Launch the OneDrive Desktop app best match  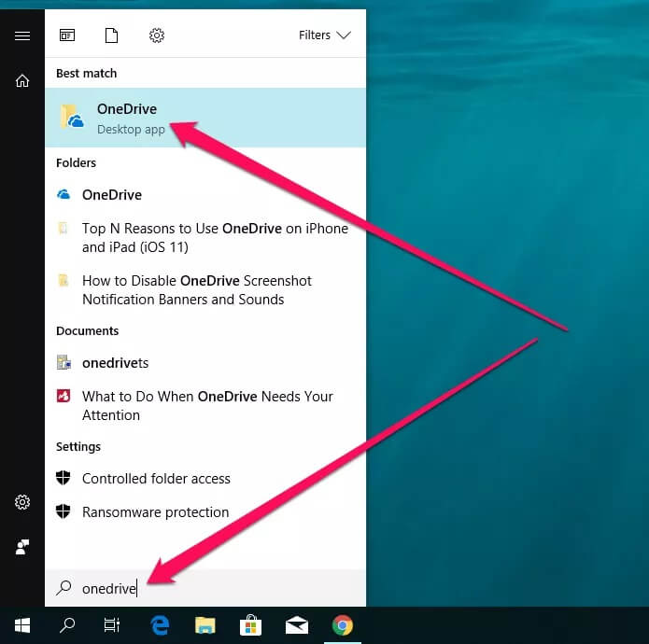pos(205,118)
